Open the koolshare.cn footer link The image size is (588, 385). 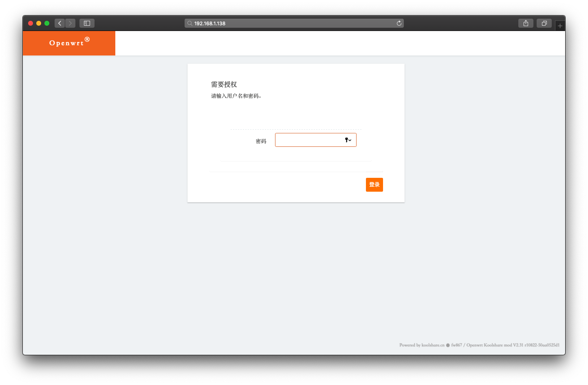tap(433, 345)
